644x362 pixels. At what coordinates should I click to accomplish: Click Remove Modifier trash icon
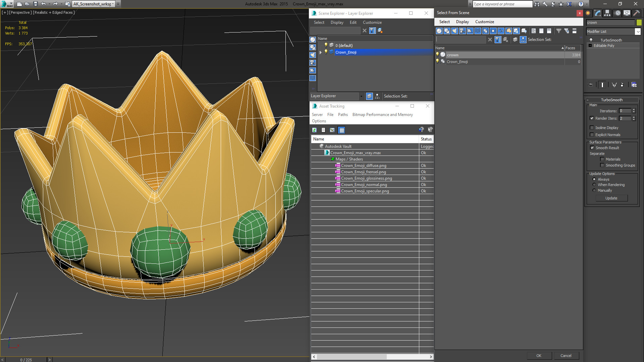(622, 85)
